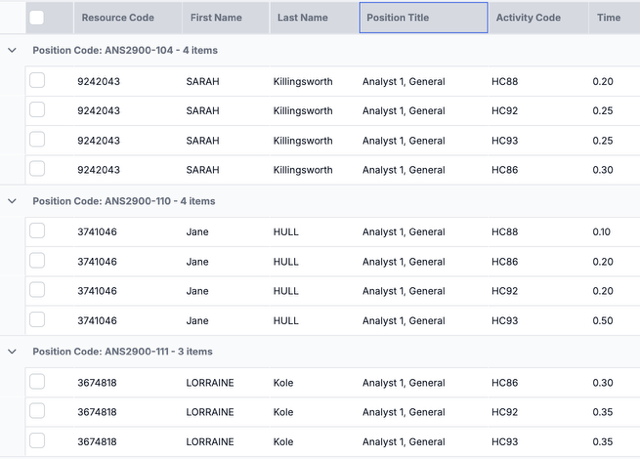Image resolution: width=640 pixels, height=459 pixels.
Task: Collapse the ANS2900-110 position code group
Action: tap(12, 201)
